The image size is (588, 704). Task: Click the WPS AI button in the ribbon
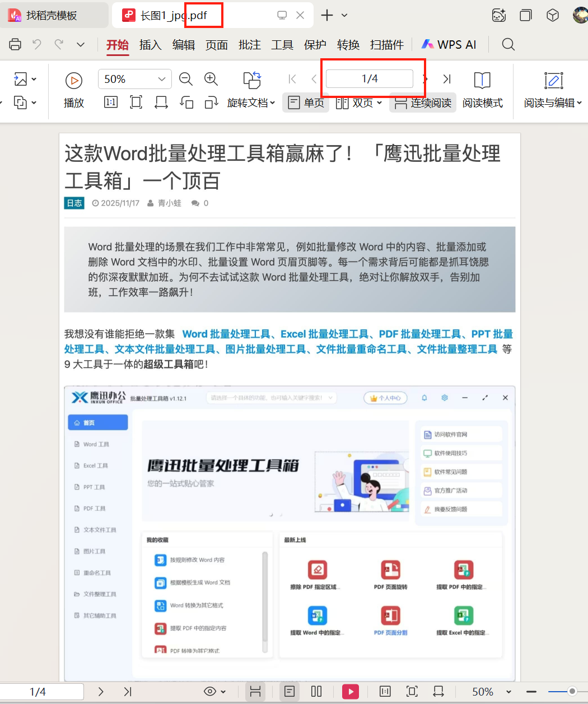pos(449,44)
